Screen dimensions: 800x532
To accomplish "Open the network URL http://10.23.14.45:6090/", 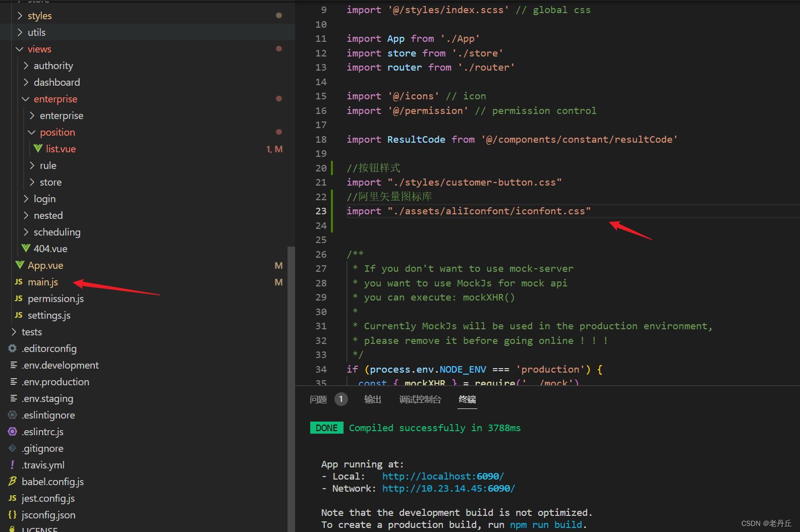I will tap(448, 488).
